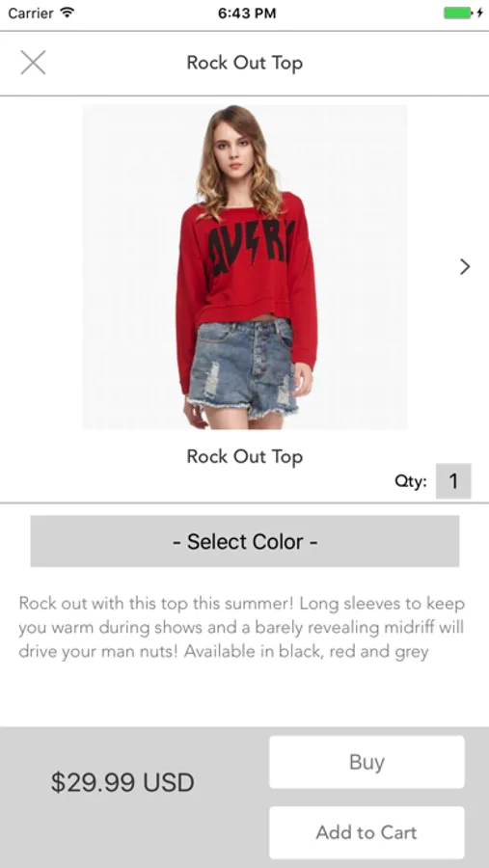The image size is (489, 868).
Task: Close the product detail with the X icon
Action: coord(33,62)
